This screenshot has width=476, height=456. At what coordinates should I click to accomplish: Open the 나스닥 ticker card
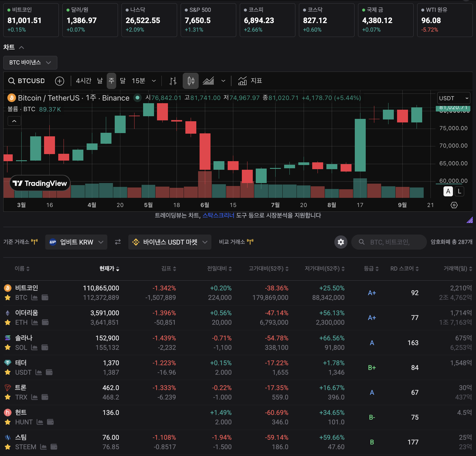[149, 20]
